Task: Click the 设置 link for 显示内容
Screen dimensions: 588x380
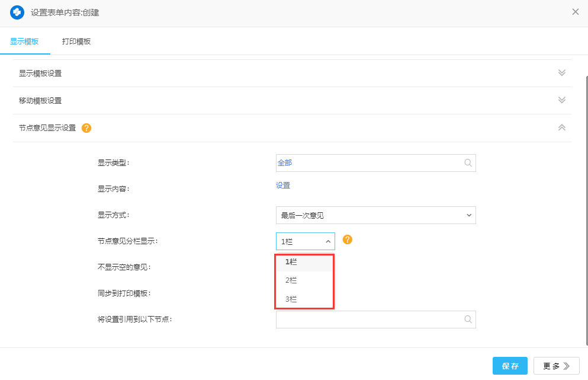Action: point(283,186)
